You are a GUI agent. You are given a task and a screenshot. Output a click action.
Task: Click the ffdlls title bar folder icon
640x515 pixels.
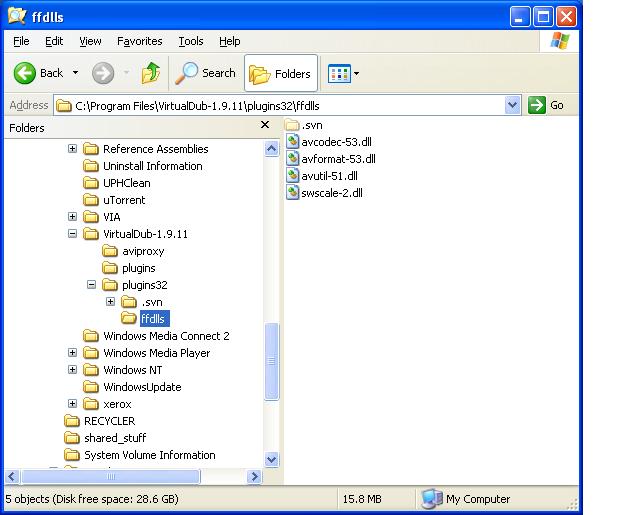17,16
